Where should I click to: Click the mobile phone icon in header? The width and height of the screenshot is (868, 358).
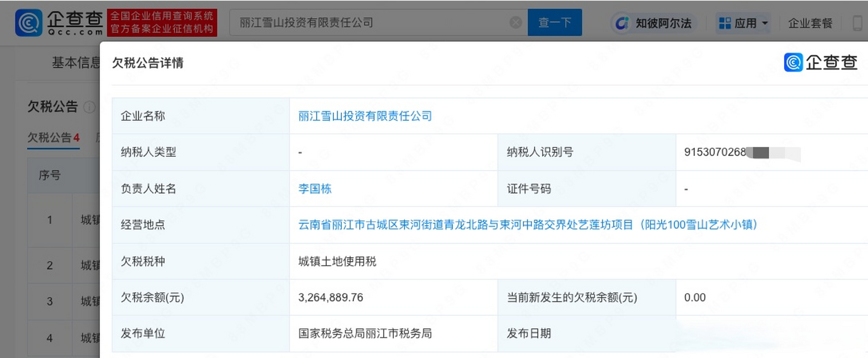[857, 23]
